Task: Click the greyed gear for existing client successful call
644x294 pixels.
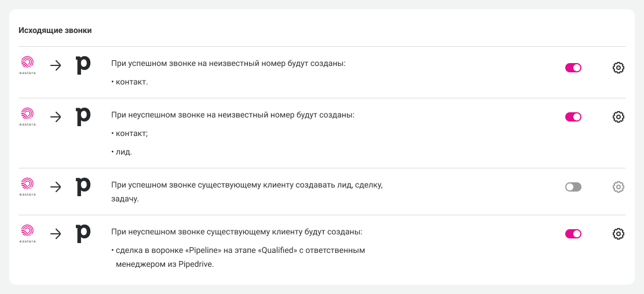Action: 618,187
